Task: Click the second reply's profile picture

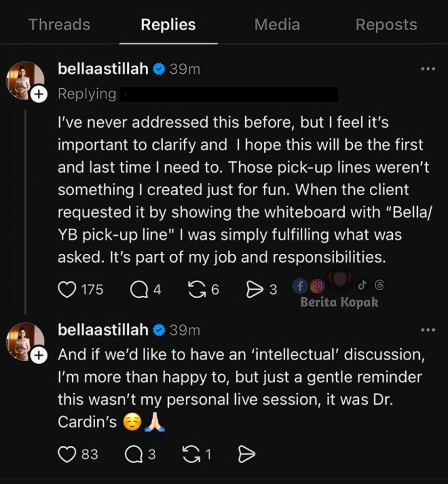Action: 25,341
